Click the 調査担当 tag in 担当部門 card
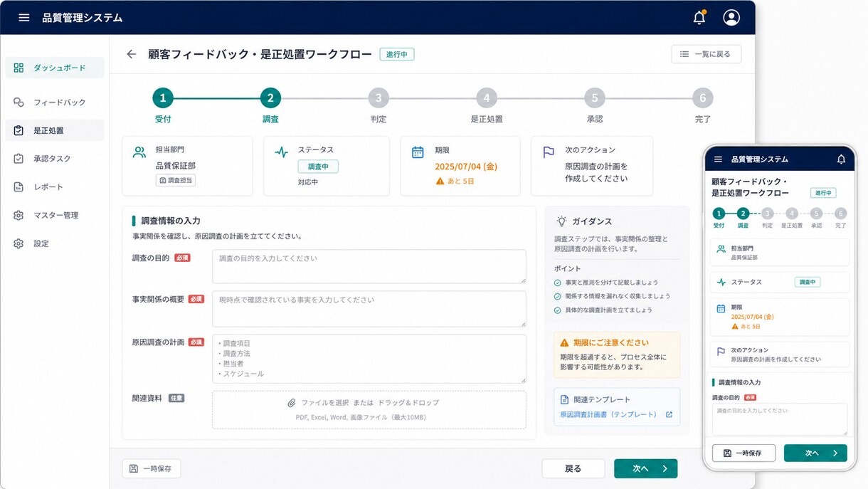This screenshot has width=868, height=489. pos(176,181)
